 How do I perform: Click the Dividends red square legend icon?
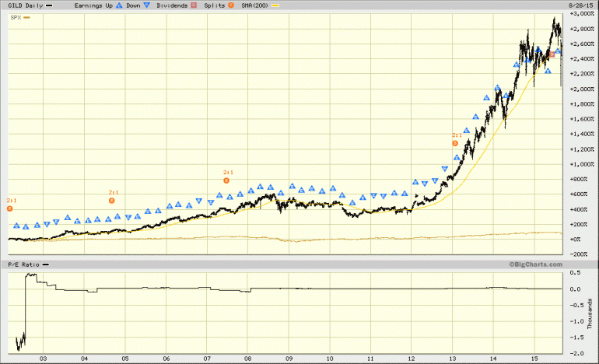pyautogui.click(x=194, y=5)
